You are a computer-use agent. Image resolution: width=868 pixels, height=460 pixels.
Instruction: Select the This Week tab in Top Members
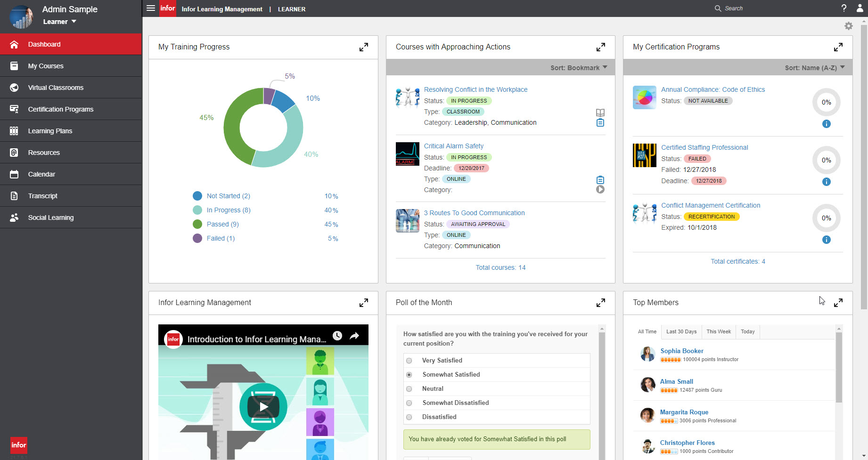point(718,331)
